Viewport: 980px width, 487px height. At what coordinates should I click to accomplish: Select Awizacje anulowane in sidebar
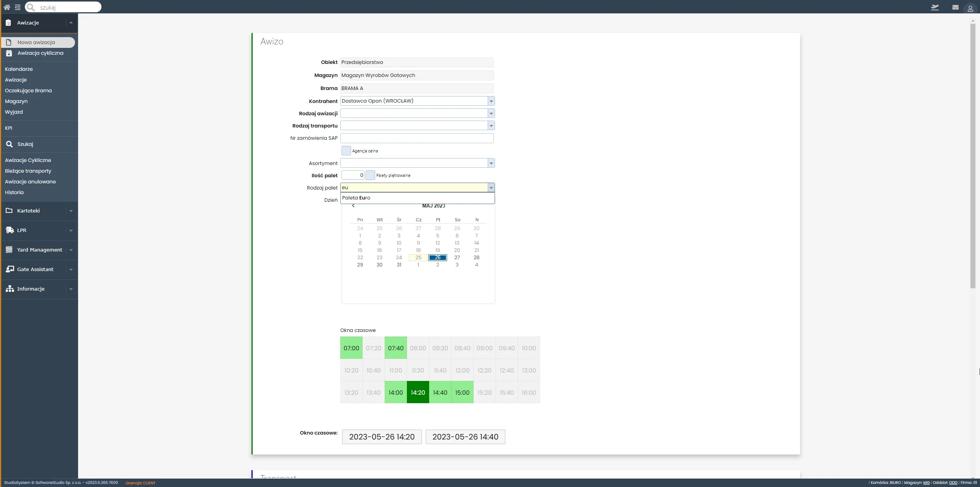[x=30, y=181]
